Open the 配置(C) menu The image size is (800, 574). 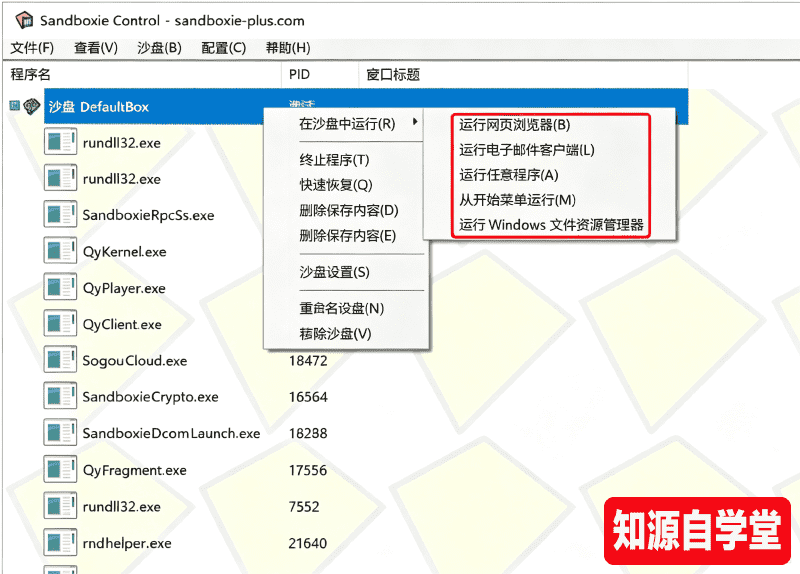click(223, 48)
